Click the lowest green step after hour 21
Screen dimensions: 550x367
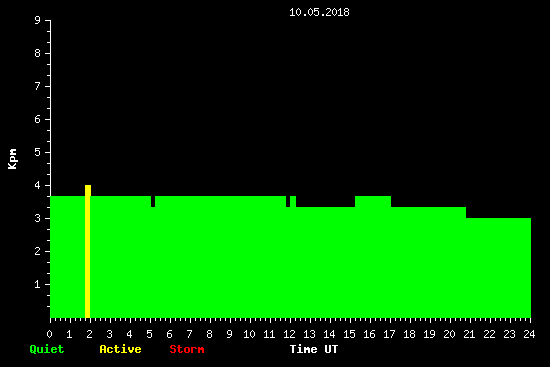click(x=498, y=268)
